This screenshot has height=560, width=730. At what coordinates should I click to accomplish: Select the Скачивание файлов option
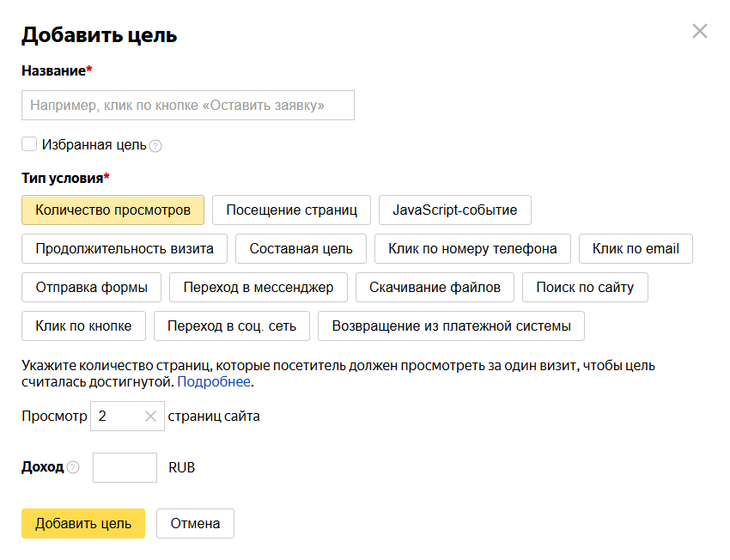(x=435, y=288)
